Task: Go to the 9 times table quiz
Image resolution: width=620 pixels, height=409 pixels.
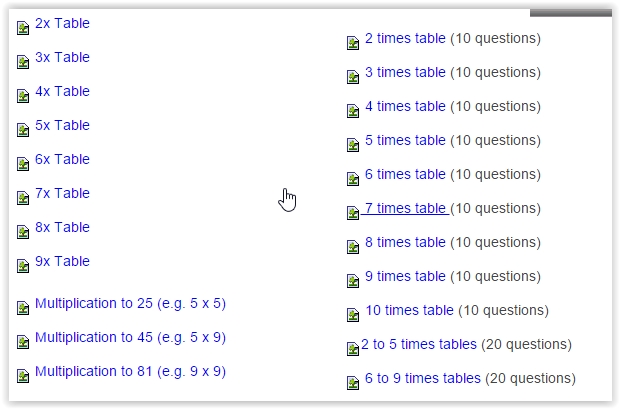Action: pyautogui.click(x=405, y=276)
